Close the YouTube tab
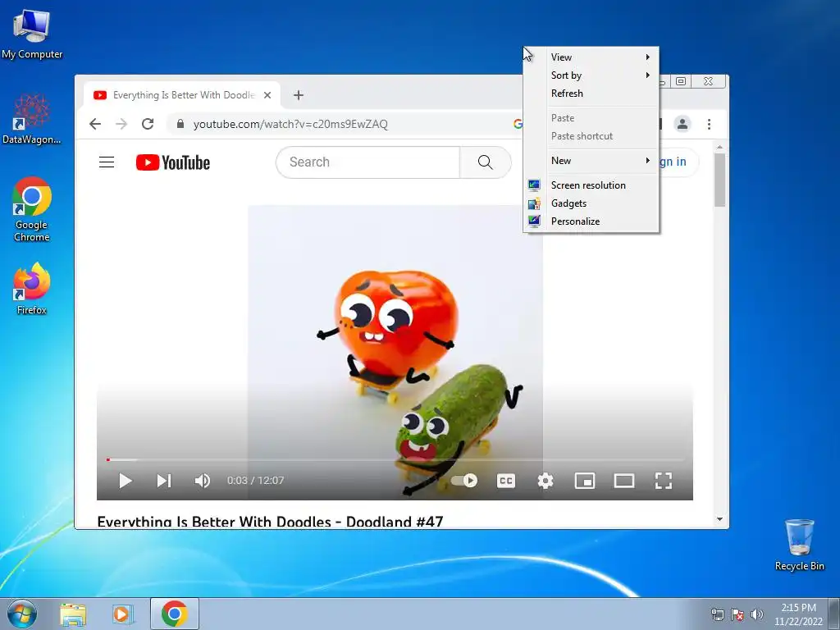Screen dimensions: 840x630 (x=267, y=95)
